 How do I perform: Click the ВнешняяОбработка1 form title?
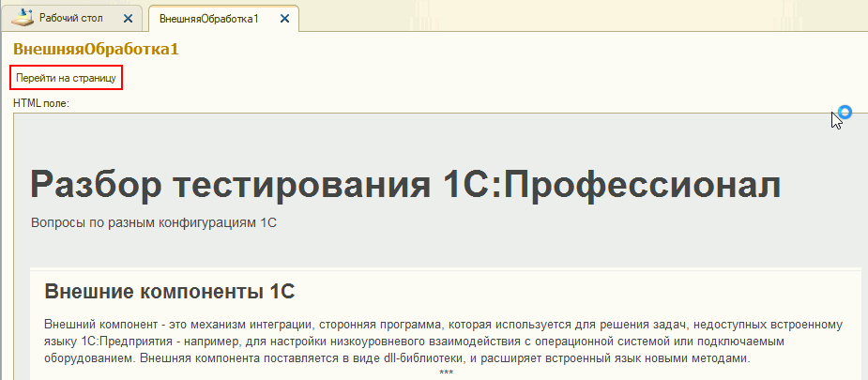(x=96, y=49)
